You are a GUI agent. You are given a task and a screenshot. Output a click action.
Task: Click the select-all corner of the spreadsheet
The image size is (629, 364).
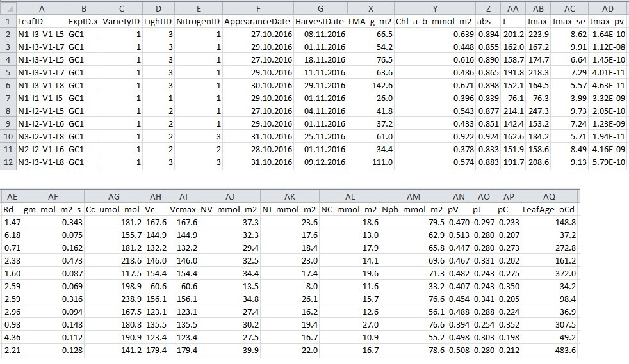[8, 8]
